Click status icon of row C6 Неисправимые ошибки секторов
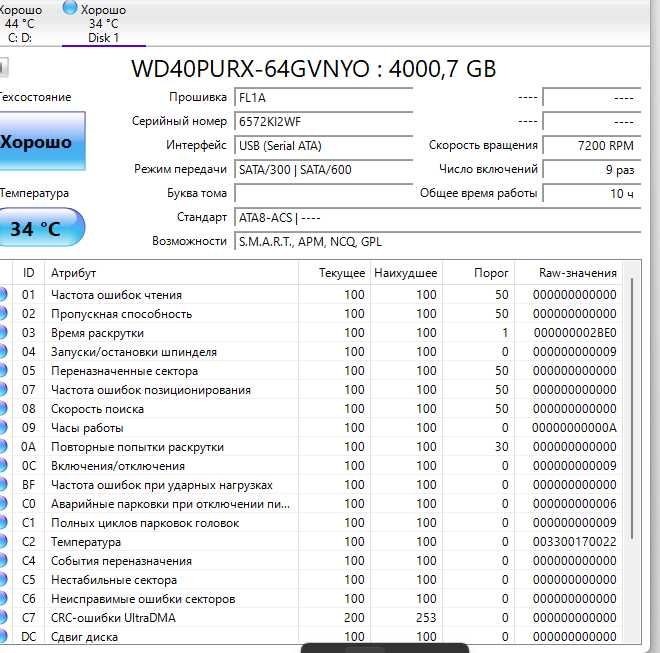 3,598
